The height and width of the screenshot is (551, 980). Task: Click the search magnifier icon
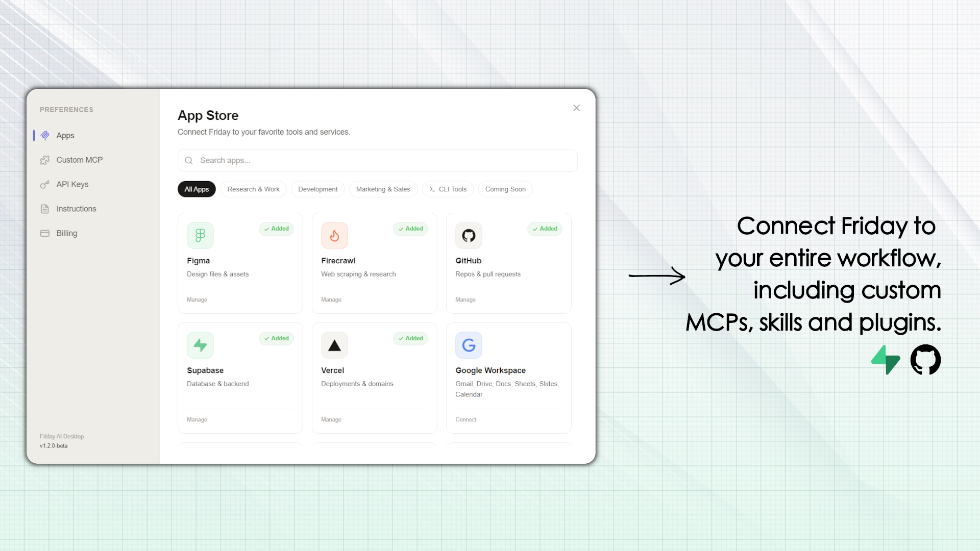click(189, 160)
